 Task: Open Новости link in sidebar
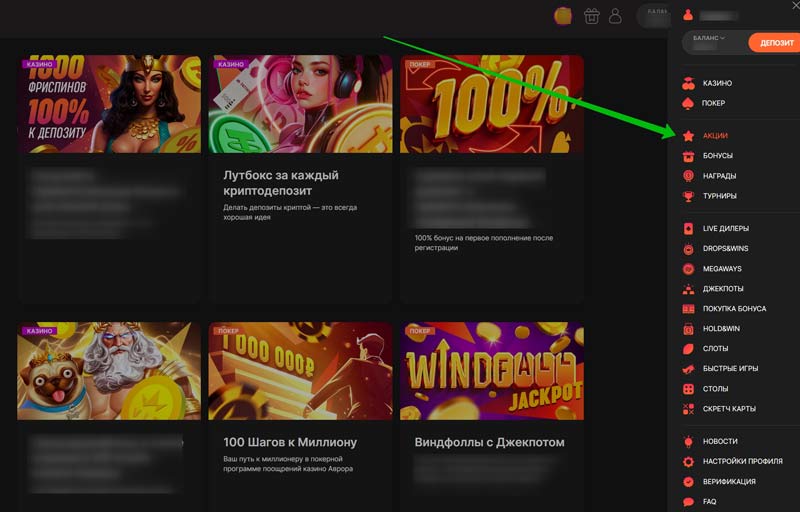(x=720, y=442)
